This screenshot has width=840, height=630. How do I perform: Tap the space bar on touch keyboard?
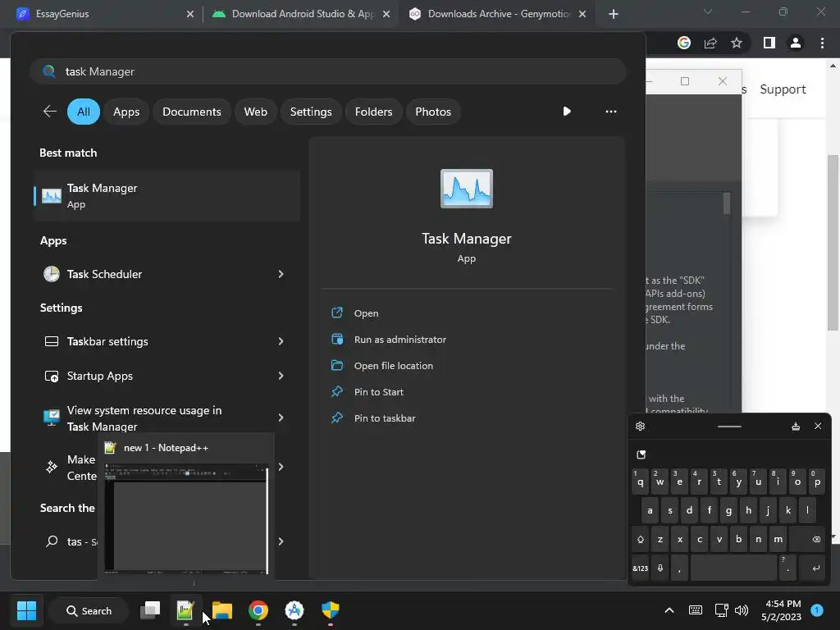[733, 568]
